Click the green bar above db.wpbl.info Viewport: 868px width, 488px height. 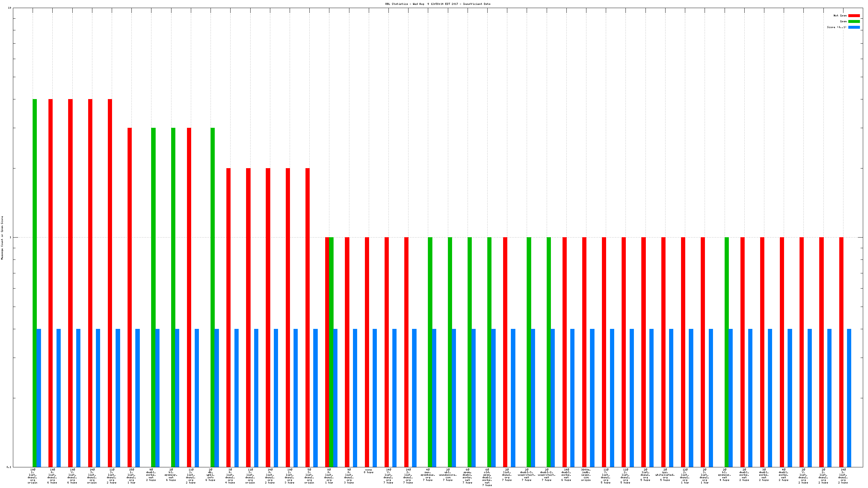[212, 296]
